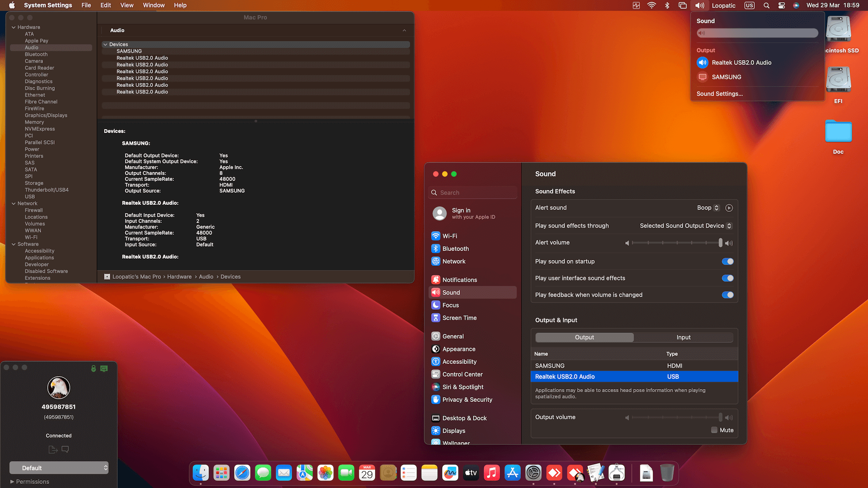Open Privacy & Security settings

[x=467, y=399]
